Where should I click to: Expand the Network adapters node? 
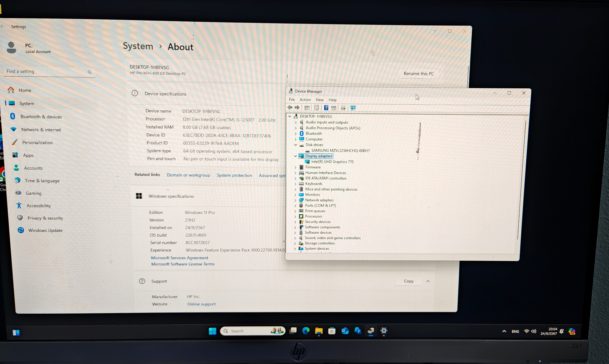coord(295,200)
